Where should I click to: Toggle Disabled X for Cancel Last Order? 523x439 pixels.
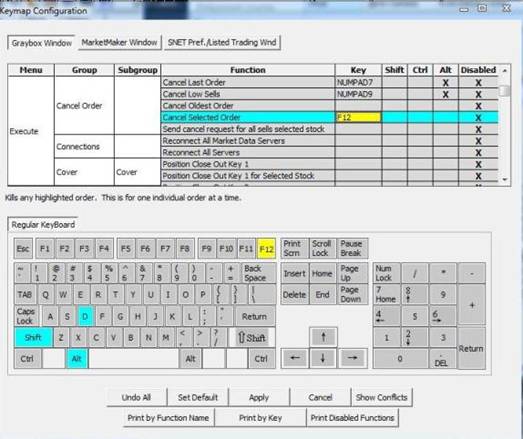pos(478,83)
